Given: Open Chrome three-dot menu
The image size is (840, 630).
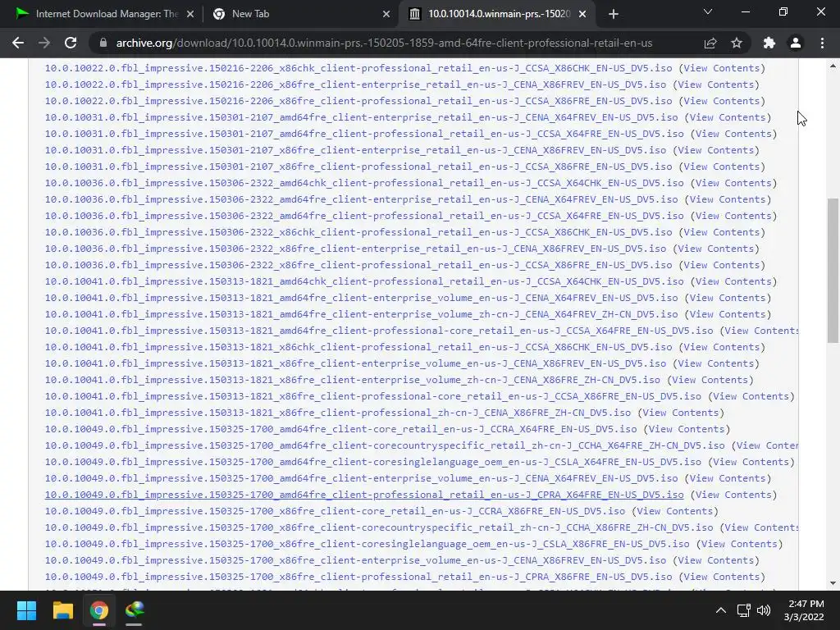Looking at the screenshot, I should pyautogui.click(x=822, y=43).
